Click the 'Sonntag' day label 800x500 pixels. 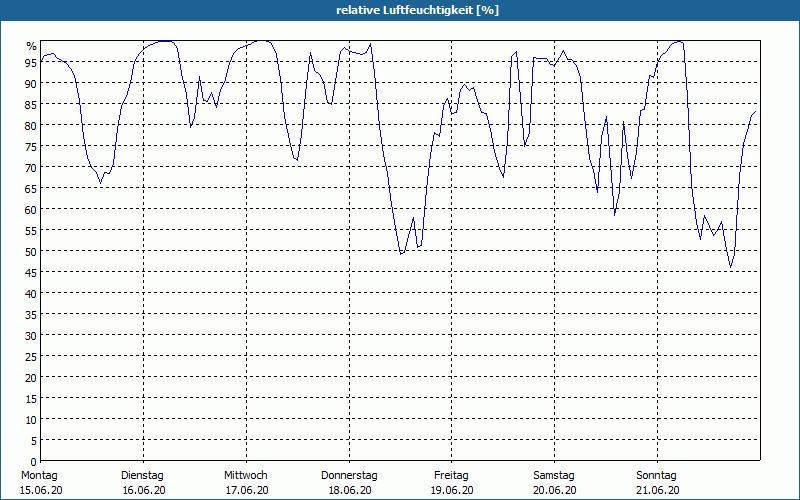tap(657, 475)
